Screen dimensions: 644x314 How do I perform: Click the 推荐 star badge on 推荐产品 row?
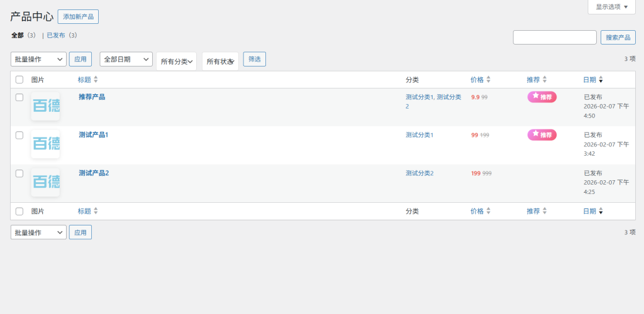tap(541, 97)
